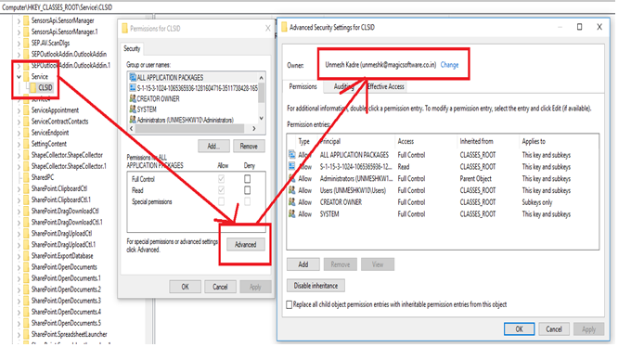Click the Inherited from column header
Image resolution: width=644 pixels, height=347 pixels.
pos(476,141)
